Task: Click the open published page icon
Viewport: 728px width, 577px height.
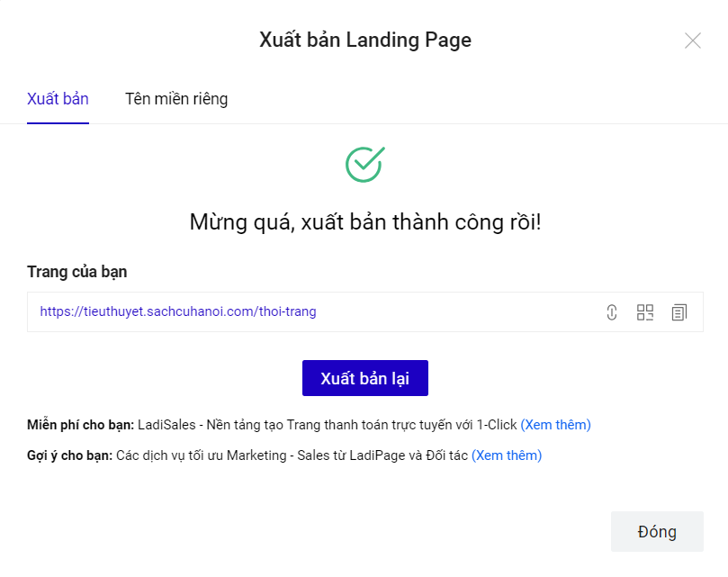Action: click(612, 311)
